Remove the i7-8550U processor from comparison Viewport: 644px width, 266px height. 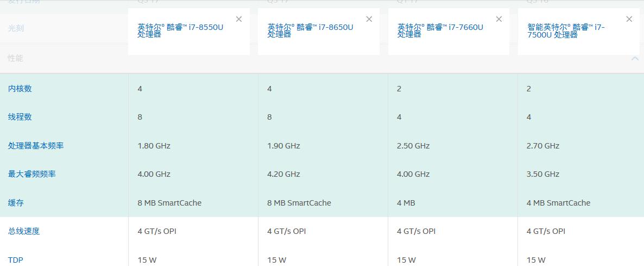click(239, 19)
